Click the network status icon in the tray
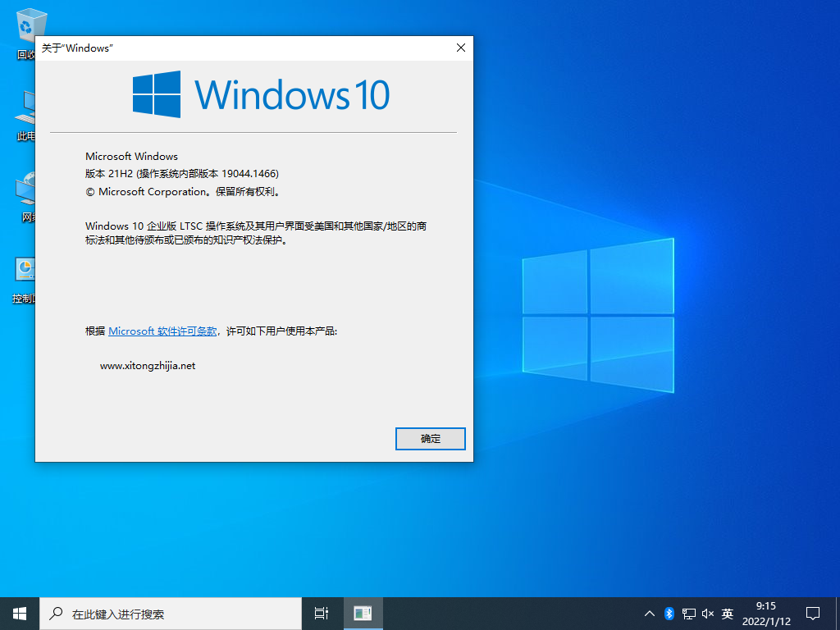This screenshot has height=630, width=840. (x=688, y=613)
